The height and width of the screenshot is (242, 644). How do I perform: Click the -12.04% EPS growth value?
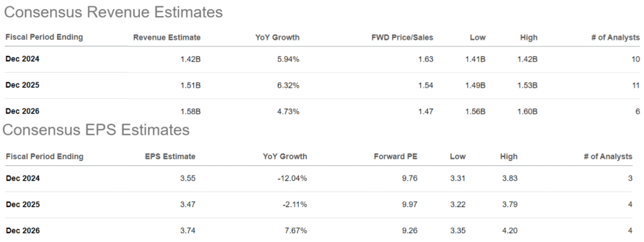coord(292,178)
